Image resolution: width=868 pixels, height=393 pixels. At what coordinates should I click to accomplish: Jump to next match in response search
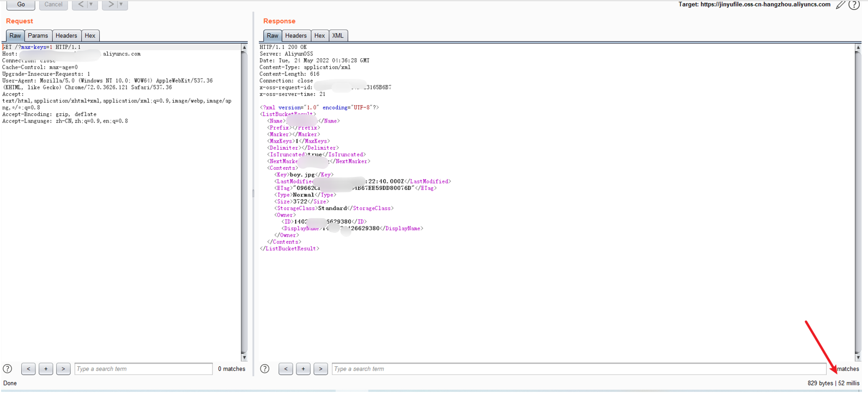click(x=321, y=369)
